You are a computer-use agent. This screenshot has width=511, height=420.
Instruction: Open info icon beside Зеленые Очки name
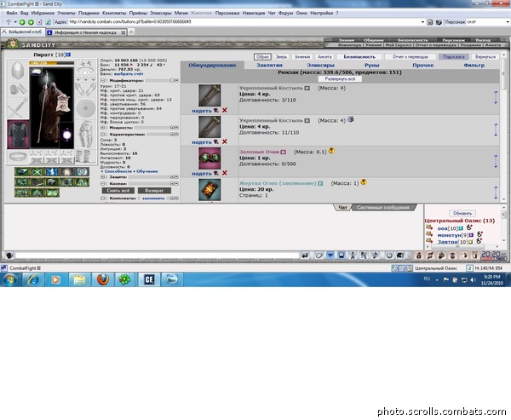(x=284, y=152)
